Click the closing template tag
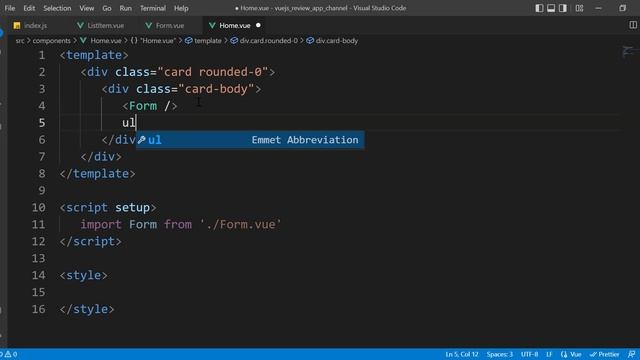The height and width of the screenshot is (360, 640). (x=97, y=174)
